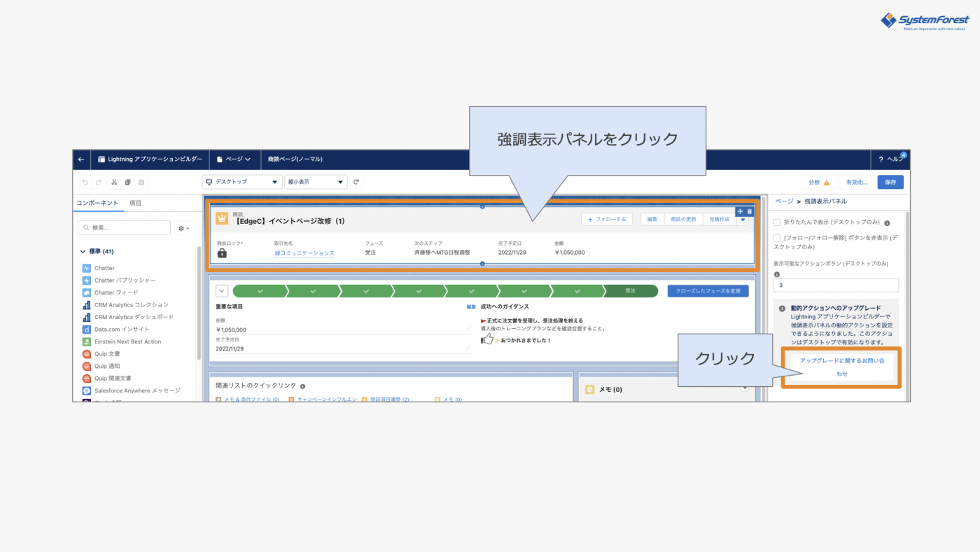Click the copy icon in the toolbar

[x=128, y=183]
